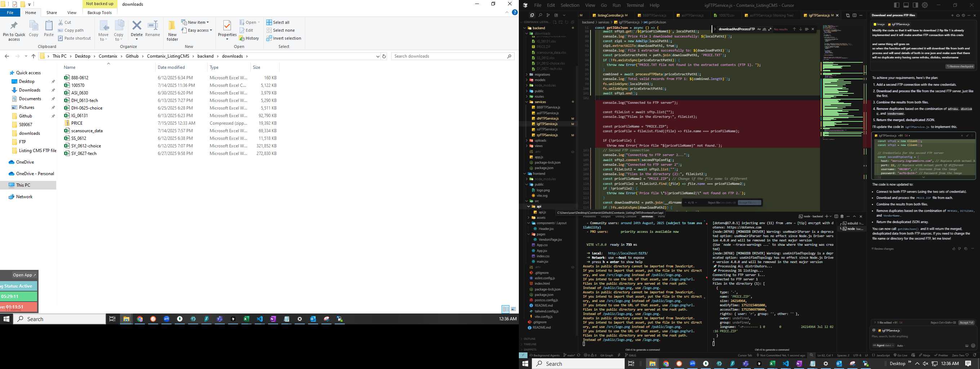Expand the models folder in Cursor

click(526, 80)
